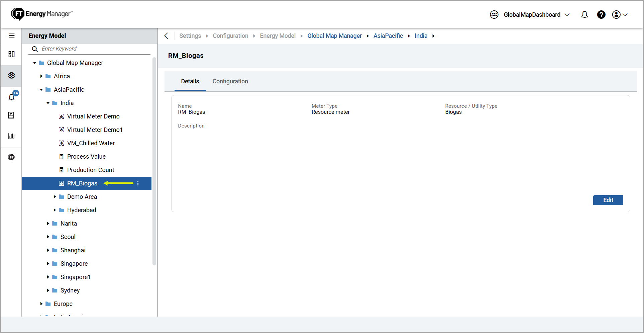Select Sydney in the tree
Viewport: 644px width, 333px height.
tap(70, 290)
